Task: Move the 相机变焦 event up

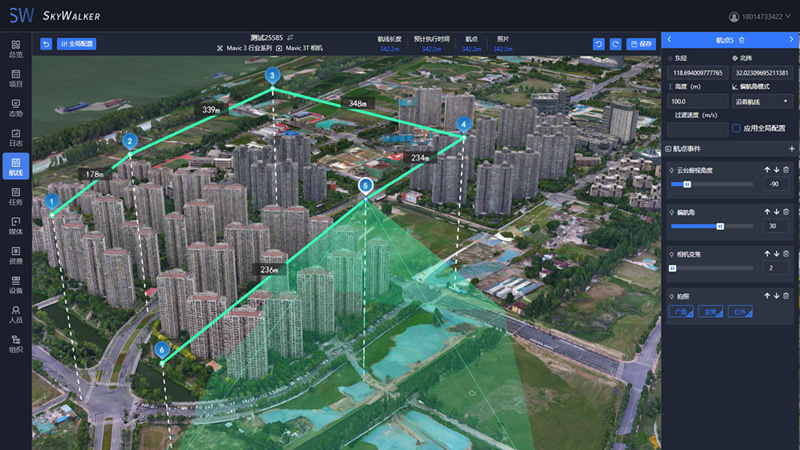Action: pos(767,254)
